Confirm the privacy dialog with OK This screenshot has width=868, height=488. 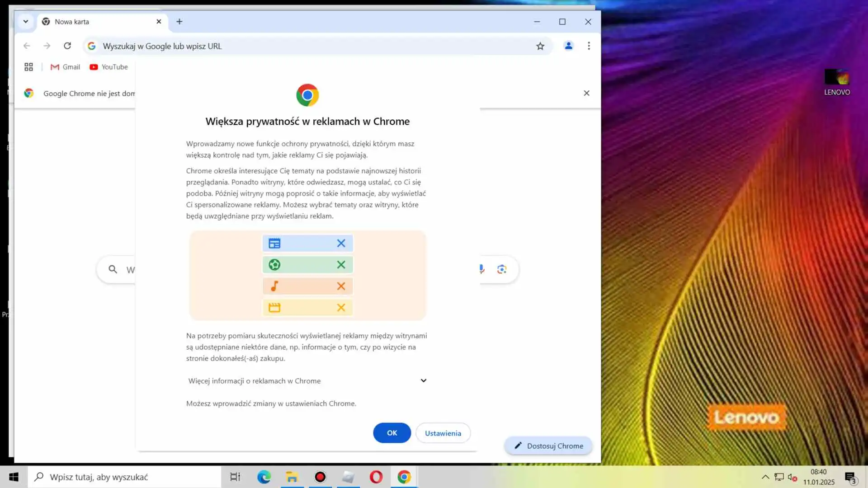coord(392,433)
